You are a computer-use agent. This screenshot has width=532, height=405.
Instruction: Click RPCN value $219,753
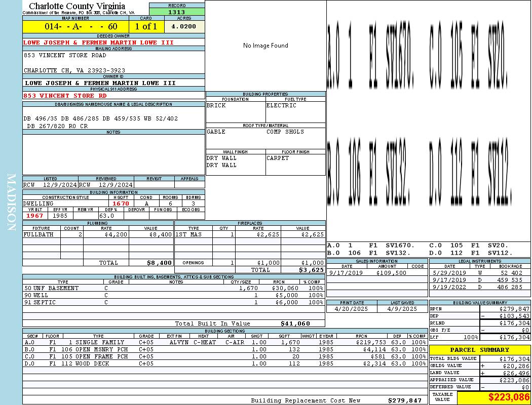[x=371, y=342]
